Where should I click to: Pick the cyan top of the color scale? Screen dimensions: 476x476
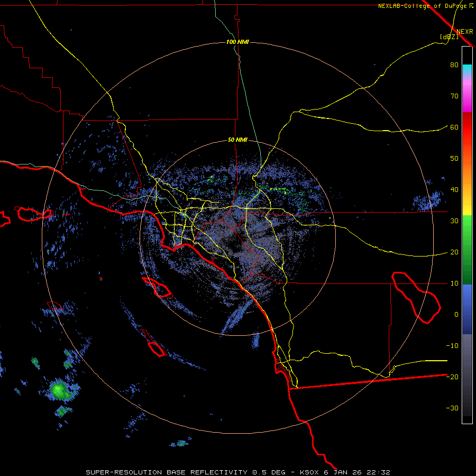click(x=467, y=69)
